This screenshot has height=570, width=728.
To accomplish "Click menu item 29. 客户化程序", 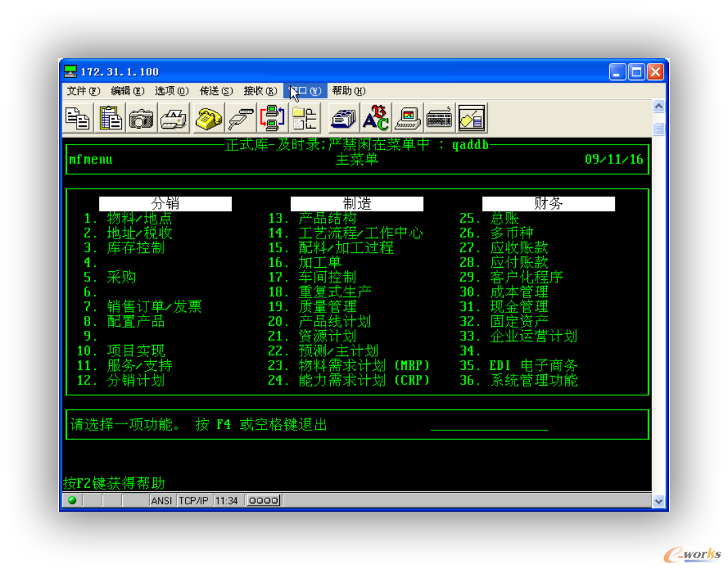I will [x=511, y=278].
